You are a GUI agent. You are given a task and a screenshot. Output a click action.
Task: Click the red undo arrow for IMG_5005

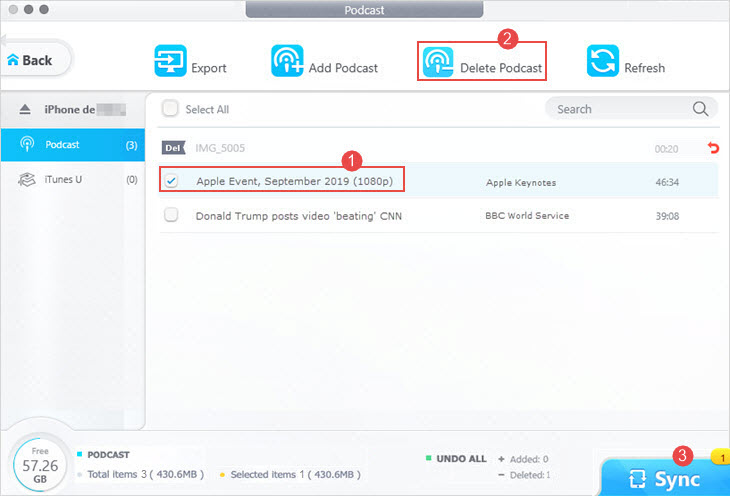(x=712, y=148)
